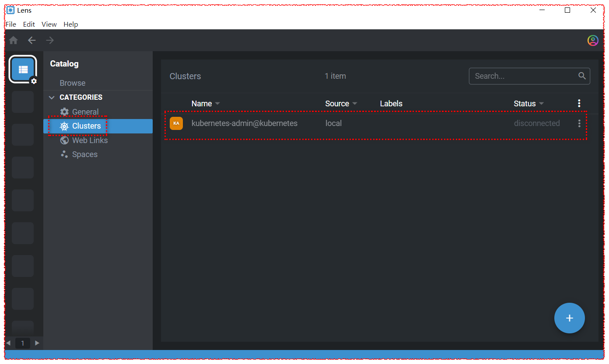This screenshot has height=364, width=609.
Task: Open the Catalog hotbar icon
Action: coord(23,69)
